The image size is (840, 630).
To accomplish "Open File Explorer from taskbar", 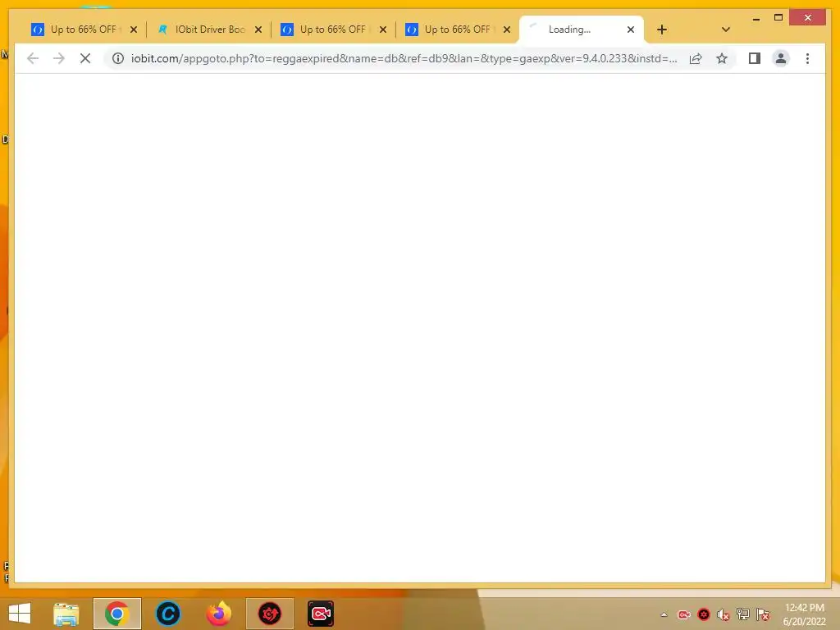I will tap(66, 614).
